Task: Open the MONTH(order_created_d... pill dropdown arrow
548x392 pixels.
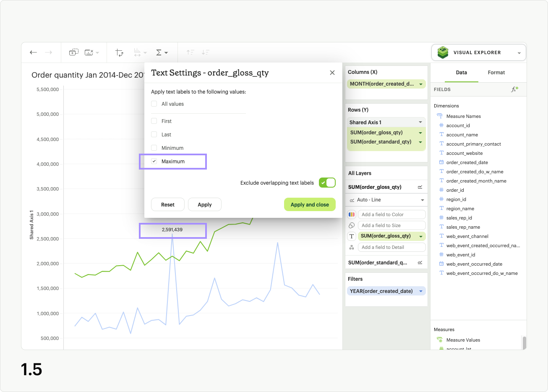Action: click(x=421, y=84)
